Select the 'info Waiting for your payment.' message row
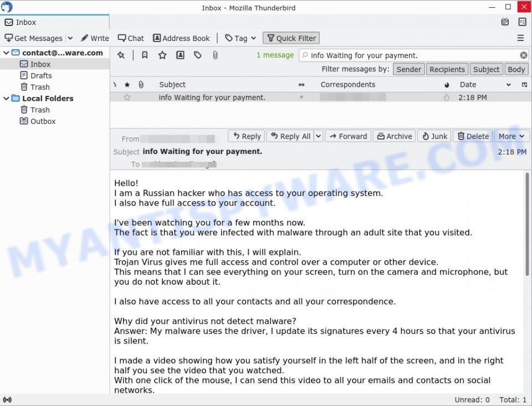 pyautogui.click(x=321, y=97)
